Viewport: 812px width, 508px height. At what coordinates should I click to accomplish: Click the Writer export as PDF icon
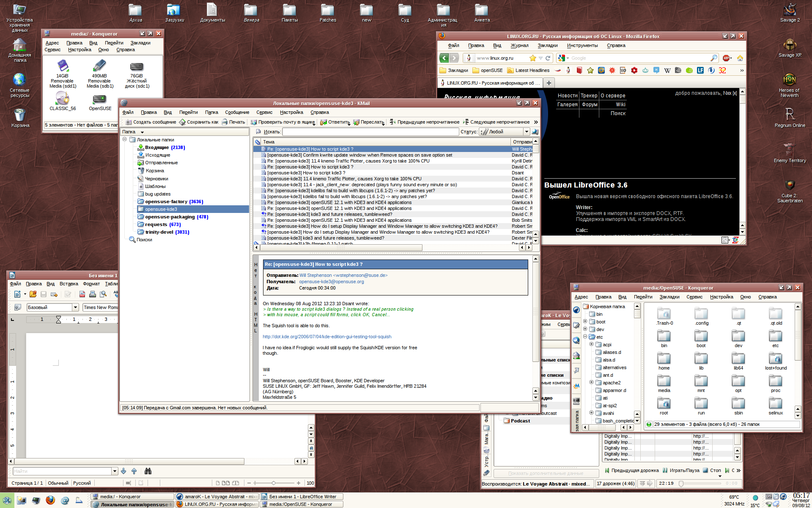pos(82,294)
